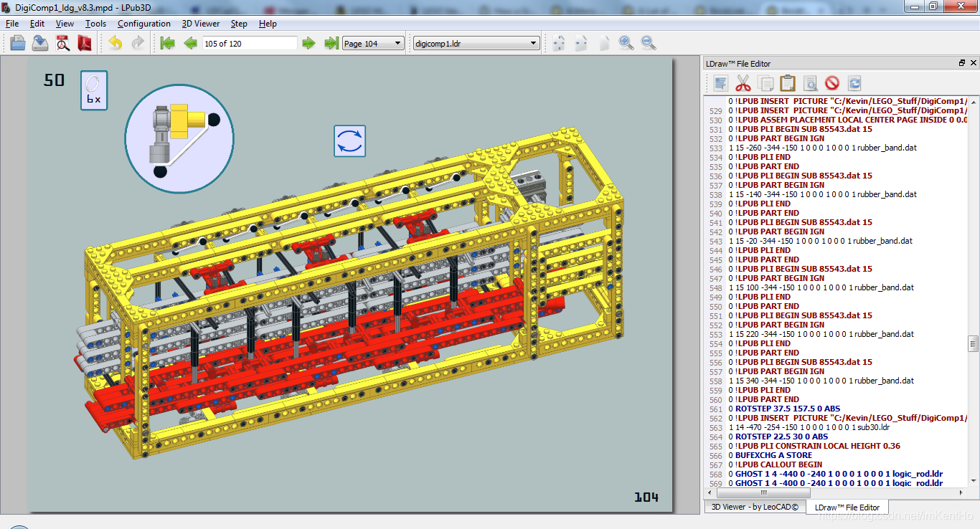Click the yellow Undo arrow

115,43
